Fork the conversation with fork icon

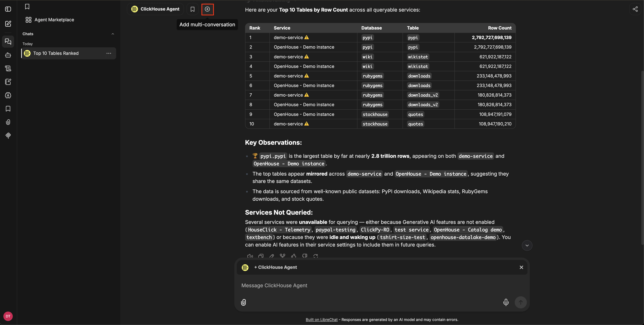pyautogui.click(x=283, y=256)
